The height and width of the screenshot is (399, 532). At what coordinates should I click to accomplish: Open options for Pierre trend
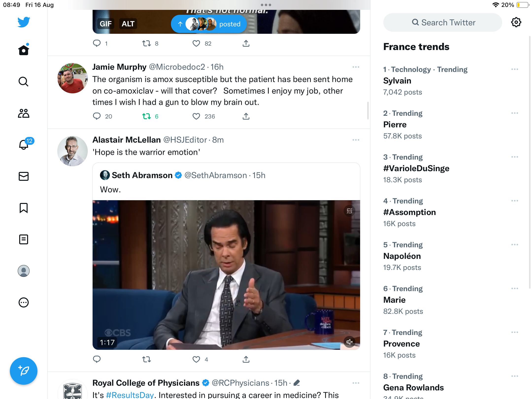click(x=515, y=113)
